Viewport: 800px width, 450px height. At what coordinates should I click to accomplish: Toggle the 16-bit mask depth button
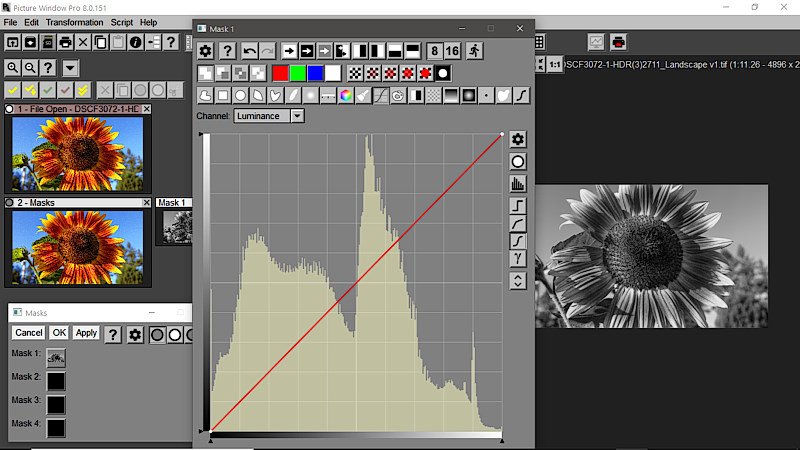[x=452, y=50]
